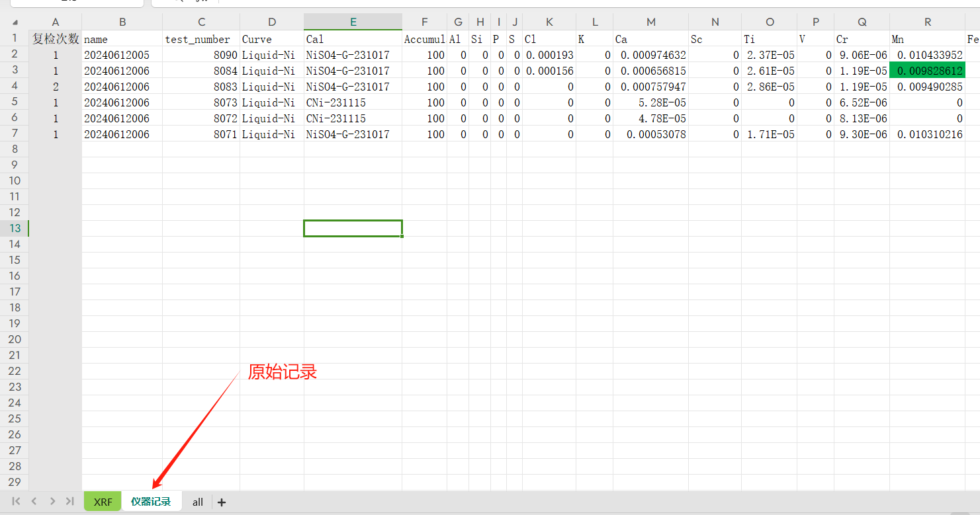Image resolution: width=980 pixels, height=515 pixels.
Task: Jump to the last sheet tab arrow
Action: click(x=69, y=502)
